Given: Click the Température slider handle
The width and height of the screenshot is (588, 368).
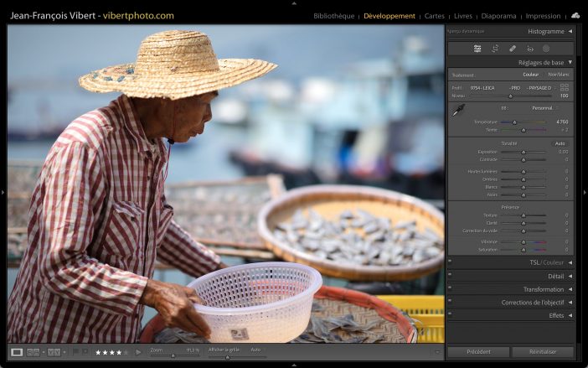Looking at the screenshot, I should click(514, 122).
